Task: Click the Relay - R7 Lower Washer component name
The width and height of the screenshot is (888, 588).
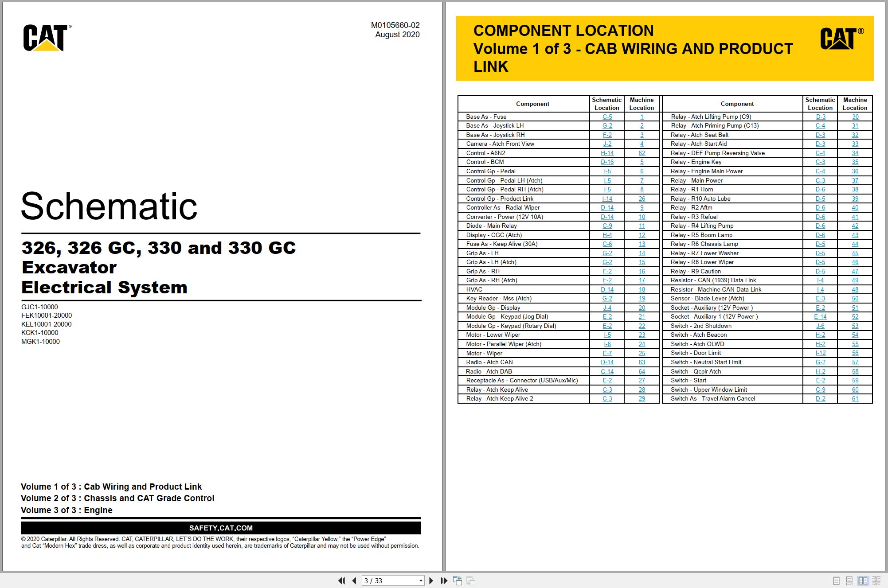Action: (704, 253)
